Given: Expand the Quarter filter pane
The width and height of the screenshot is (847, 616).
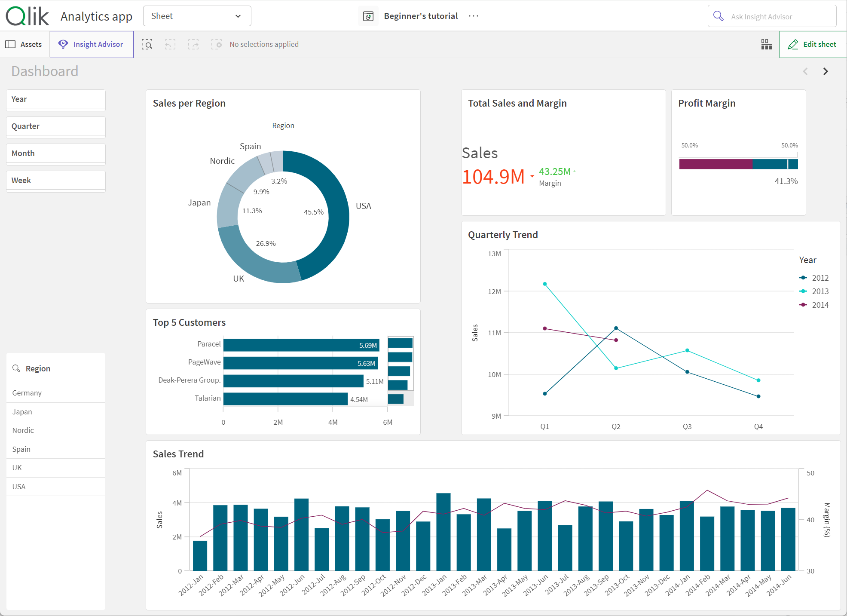Looking at the screenshot, I should click(x=56, y=126).
